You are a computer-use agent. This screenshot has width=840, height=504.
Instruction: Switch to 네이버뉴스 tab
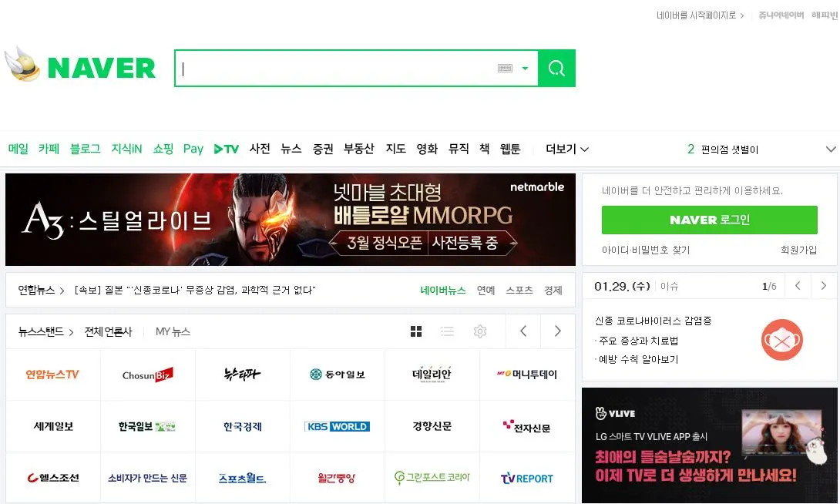coord(443,291)
